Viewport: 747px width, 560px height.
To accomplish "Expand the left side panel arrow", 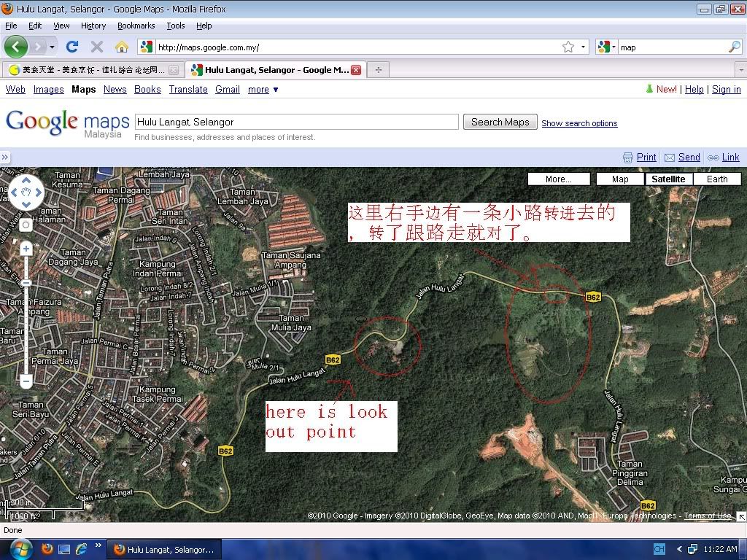I will 5,157.
